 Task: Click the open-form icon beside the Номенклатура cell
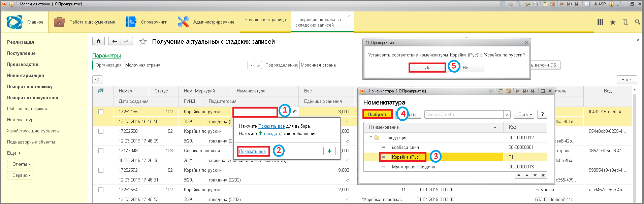click(x=295, y=112)
